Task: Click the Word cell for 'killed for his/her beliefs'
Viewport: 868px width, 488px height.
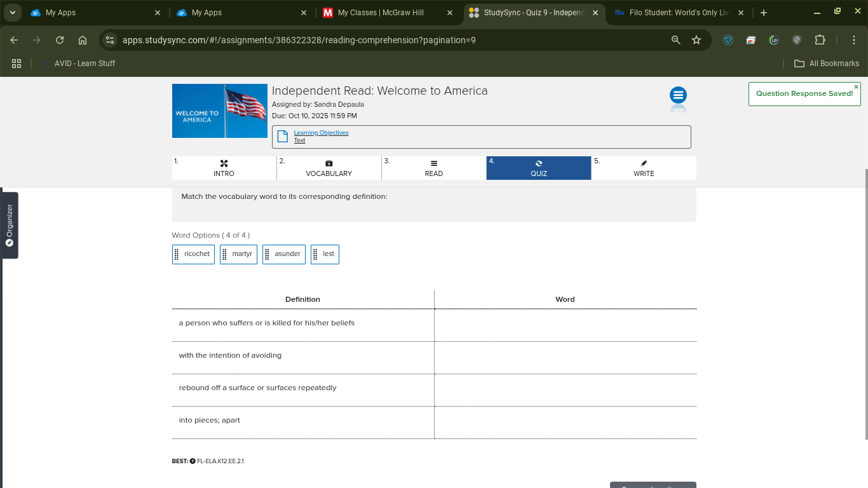Action: [x=566, y=325]
